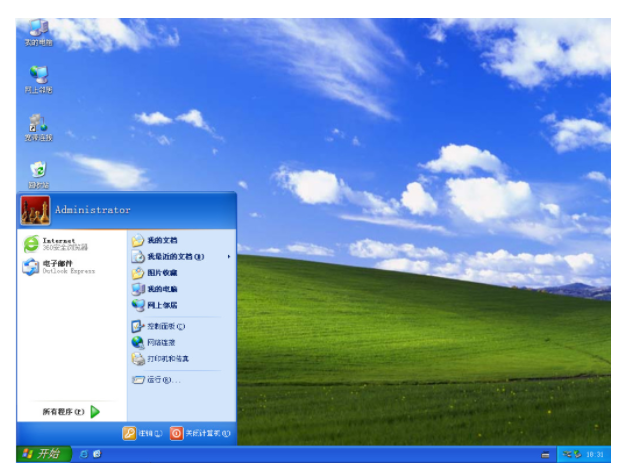642x474 pixels.
Task: Click the Administrator user picture
Action: [x=35, y=210]
